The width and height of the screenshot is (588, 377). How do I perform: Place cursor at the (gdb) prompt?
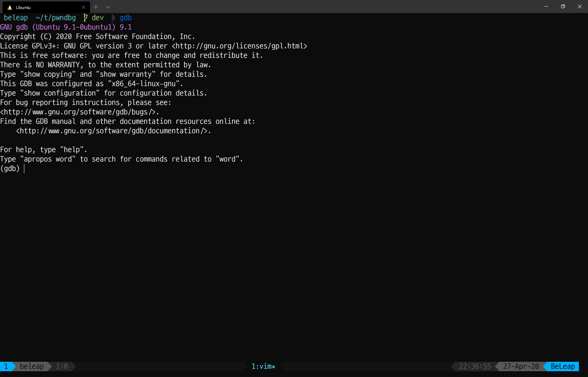click(x=24, y=168)
